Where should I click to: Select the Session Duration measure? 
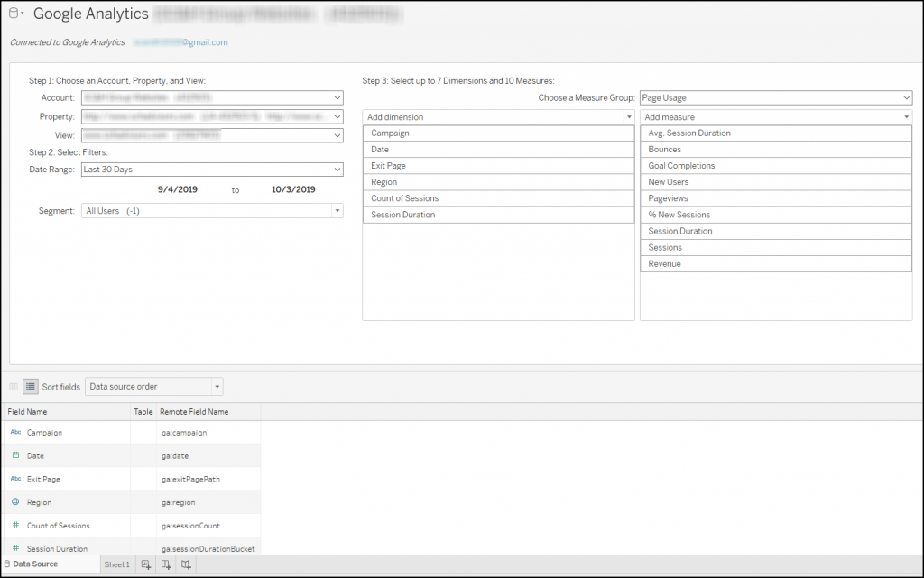776,232
